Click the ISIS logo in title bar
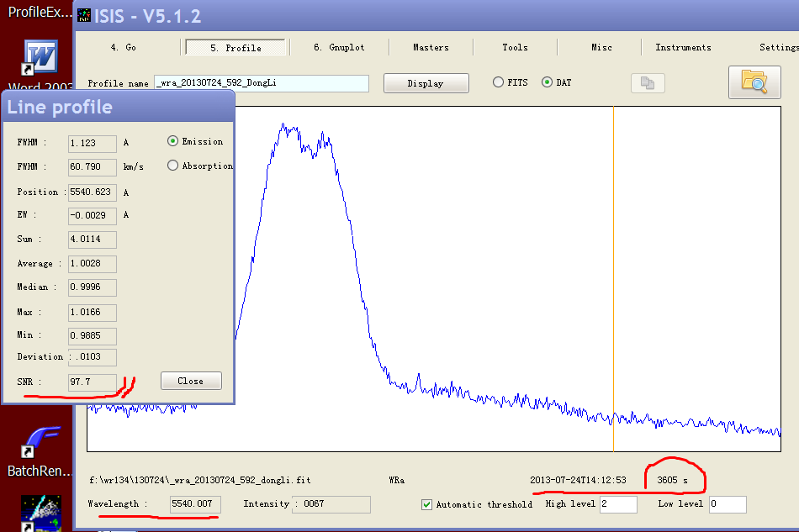799x532 pixels. [84, 15]
